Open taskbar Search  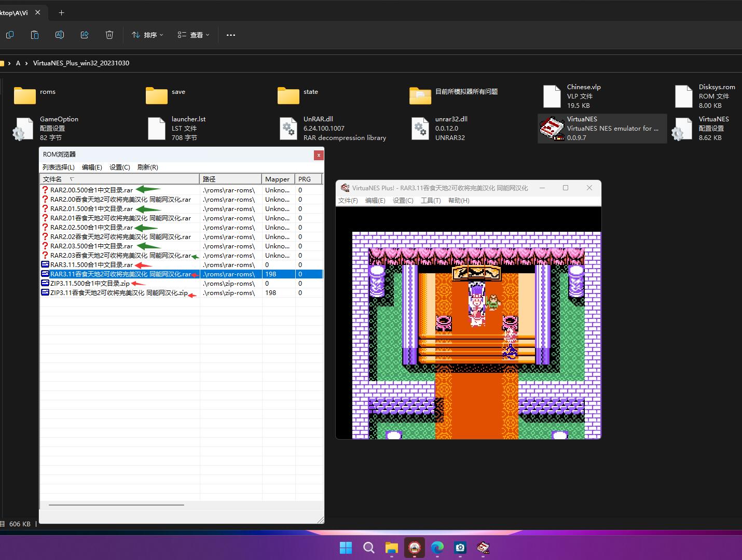click(368, 548)
